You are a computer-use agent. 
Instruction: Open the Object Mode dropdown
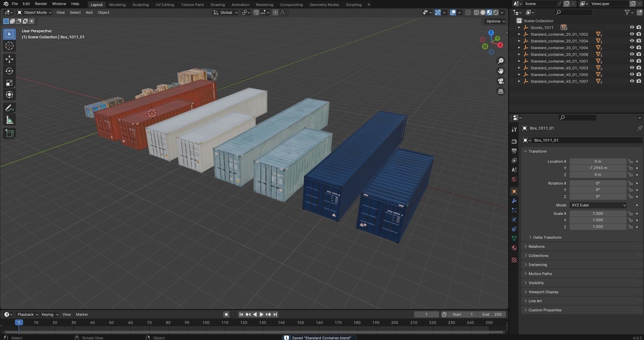[34, 12]
